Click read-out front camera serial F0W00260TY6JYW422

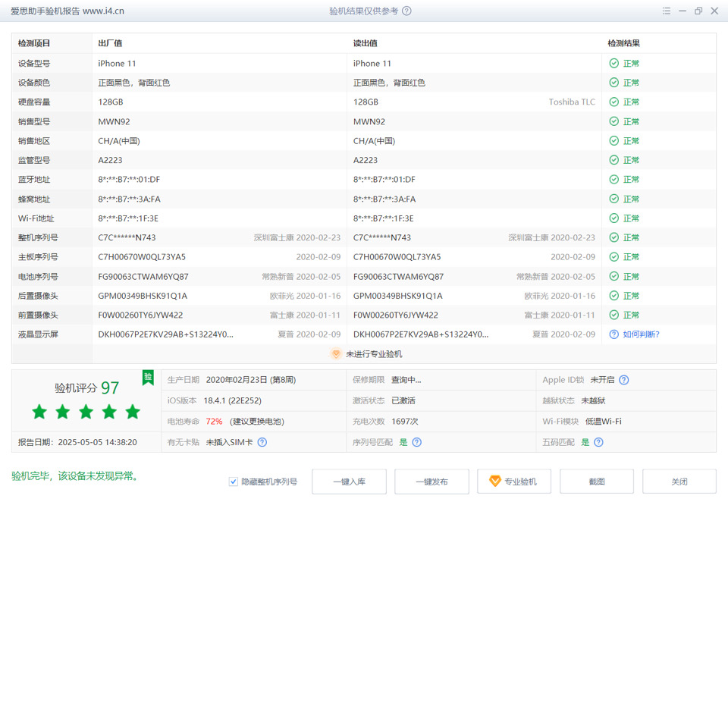[396, 315]
